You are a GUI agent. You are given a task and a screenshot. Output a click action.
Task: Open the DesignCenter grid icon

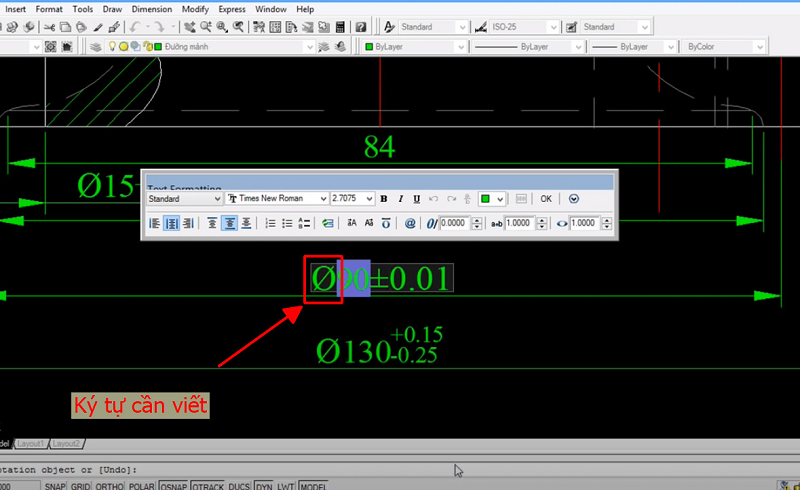click(x=275, y=27)
